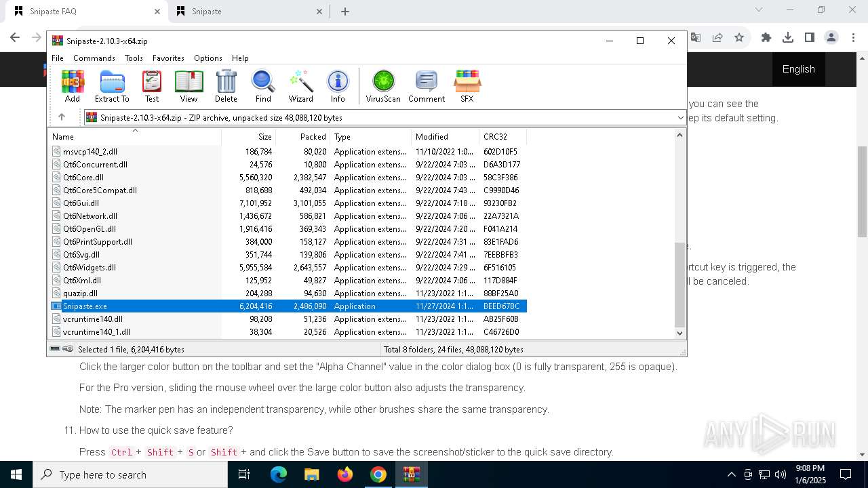Open File Explorer from taskbar
Screen dimensions: 868x488
pos(312,474)
